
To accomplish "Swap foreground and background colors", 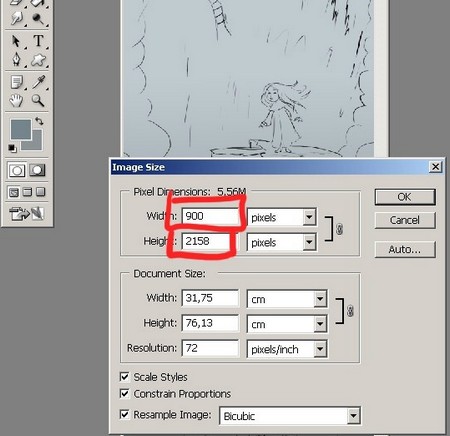I will pyautogui.click(x=39, y=121).
